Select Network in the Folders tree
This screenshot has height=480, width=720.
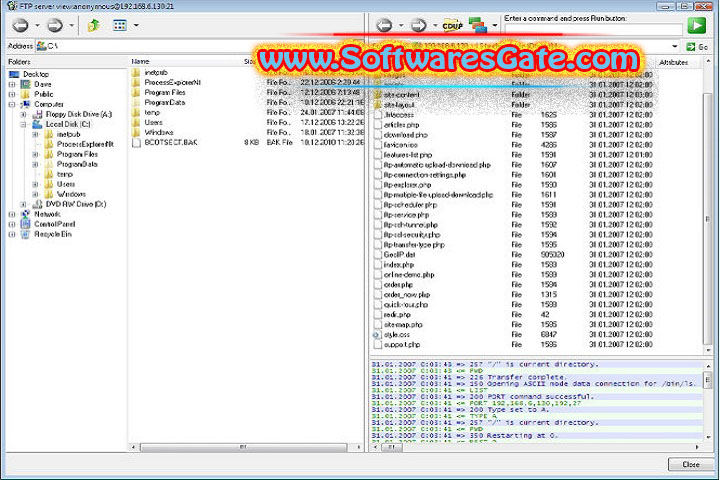pyautogui.click(x=47, y=215)
